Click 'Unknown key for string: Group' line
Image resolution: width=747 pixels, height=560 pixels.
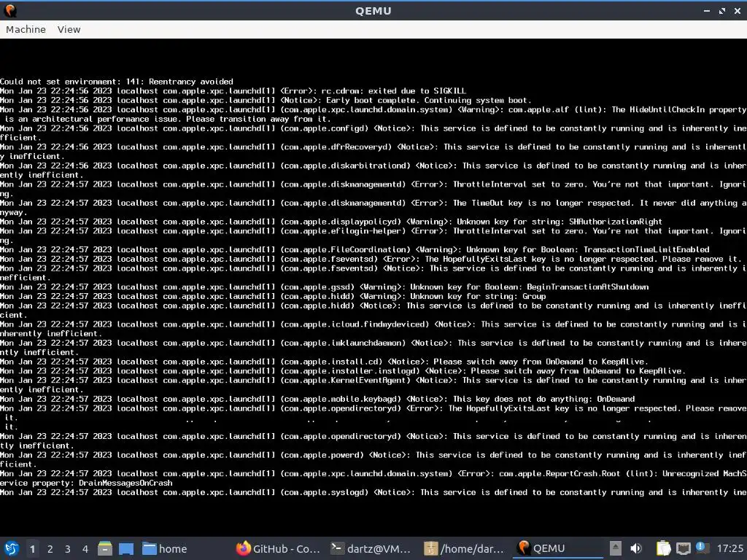[273, 296]
